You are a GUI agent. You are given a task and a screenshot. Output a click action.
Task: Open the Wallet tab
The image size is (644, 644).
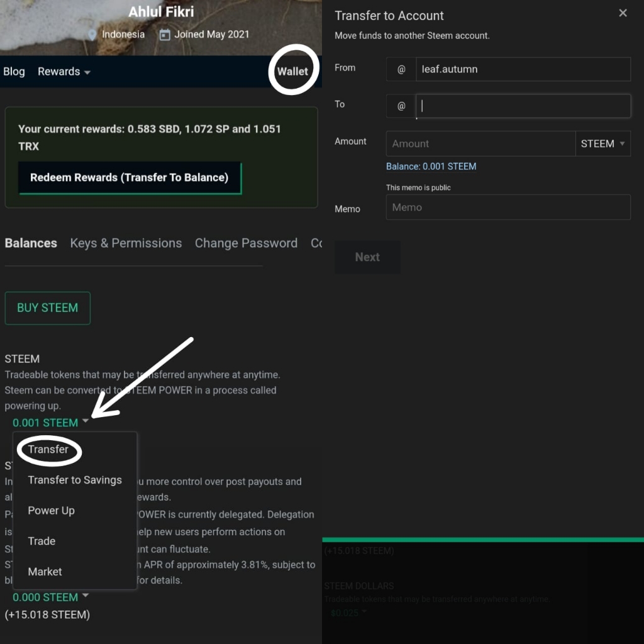point(292,72)
